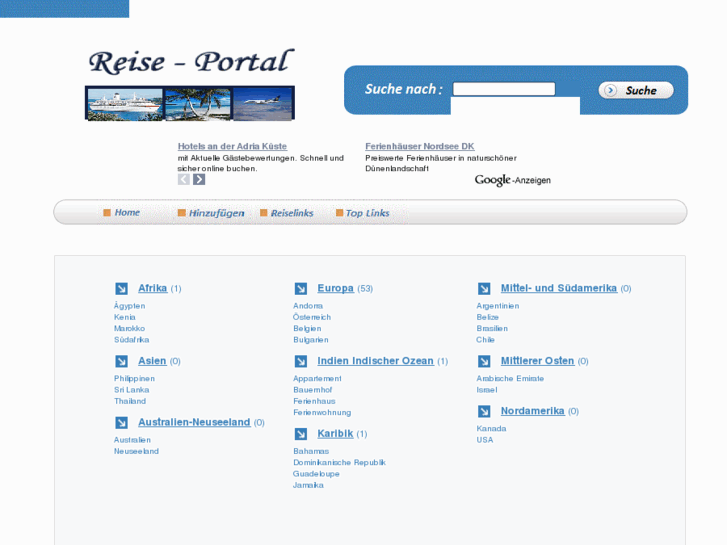
Task: Click the arrow icon beside Afrika
Action: 121,289
